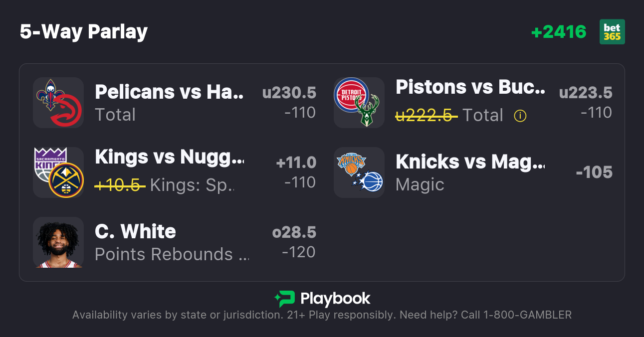Screen dimensions: 644x337
Task: Click the Kings vs Nuggets team logos
Action: (58, 172)
